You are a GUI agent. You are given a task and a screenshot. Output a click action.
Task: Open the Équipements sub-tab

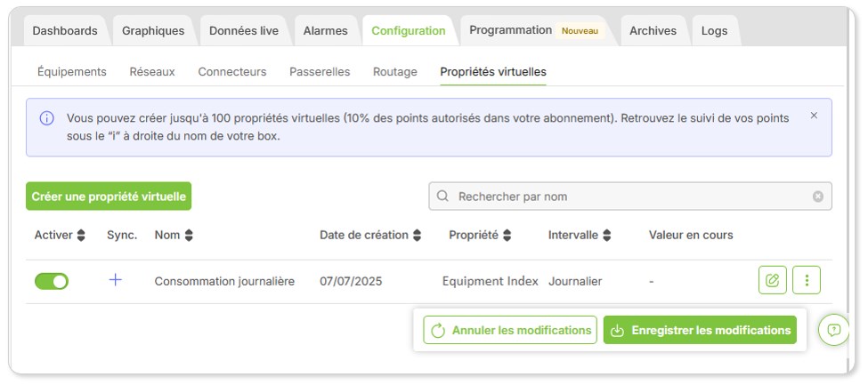(x=72, y=72)
